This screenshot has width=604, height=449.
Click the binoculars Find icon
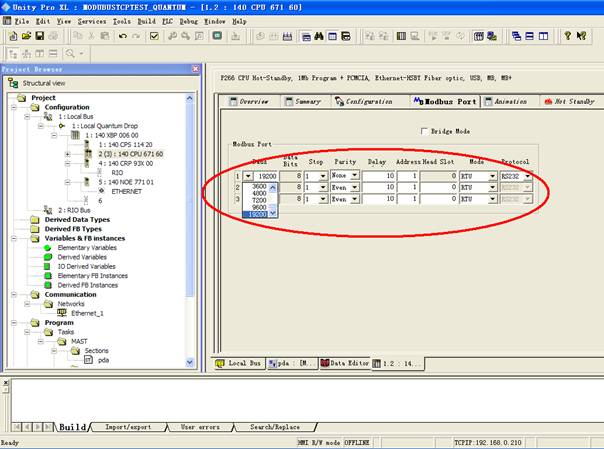pos(319,36)
